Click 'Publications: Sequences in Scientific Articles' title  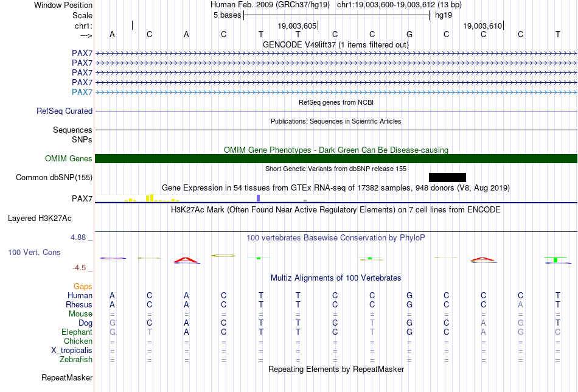336,121
